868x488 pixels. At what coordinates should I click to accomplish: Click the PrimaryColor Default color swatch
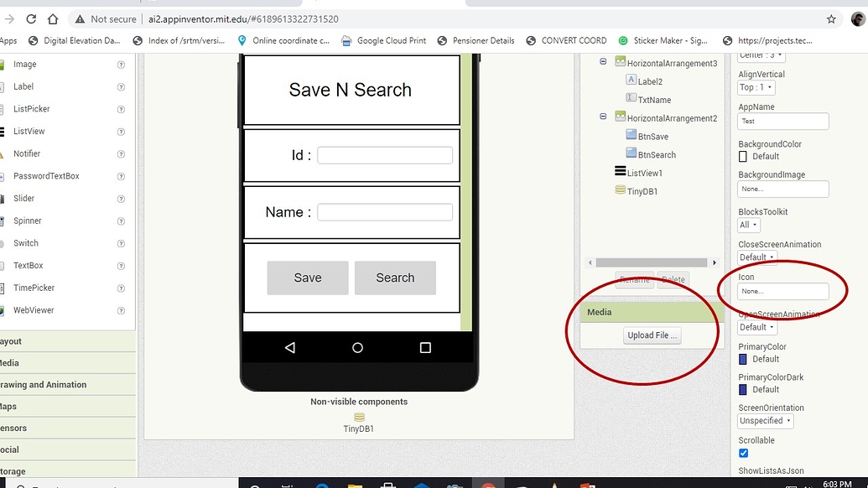[741, 359]
